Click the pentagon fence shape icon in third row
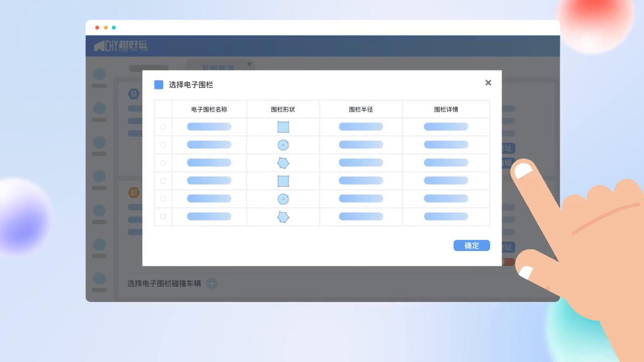The image size is (644, 362). pyautogui.click(x=283, y=163)
